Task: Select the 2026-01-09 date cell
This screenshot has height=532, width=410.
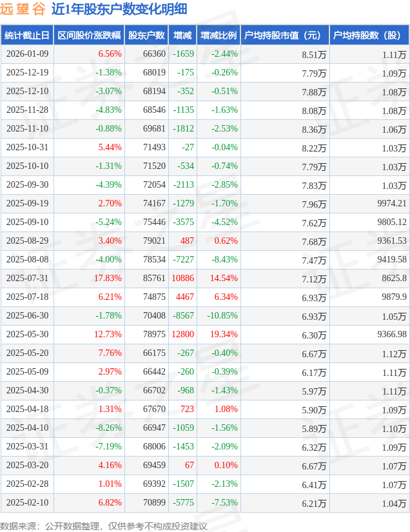Action: pos(27,54)
